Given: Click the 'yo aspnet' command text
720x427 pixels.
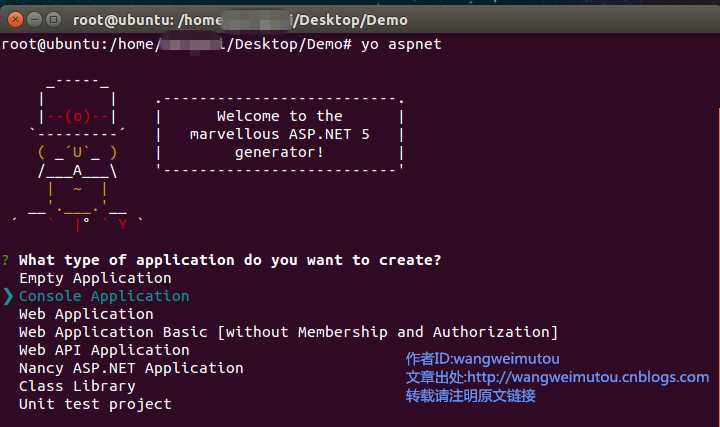Looking at the screenshot, I should coord(401,45).
